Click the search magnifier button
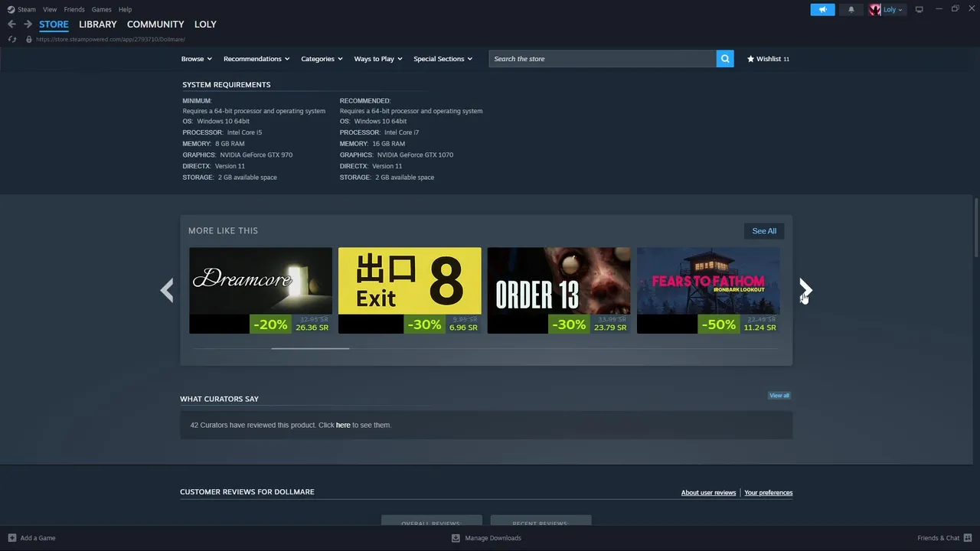980x551 pixels. pyautogui.click(x=725, y=59)
